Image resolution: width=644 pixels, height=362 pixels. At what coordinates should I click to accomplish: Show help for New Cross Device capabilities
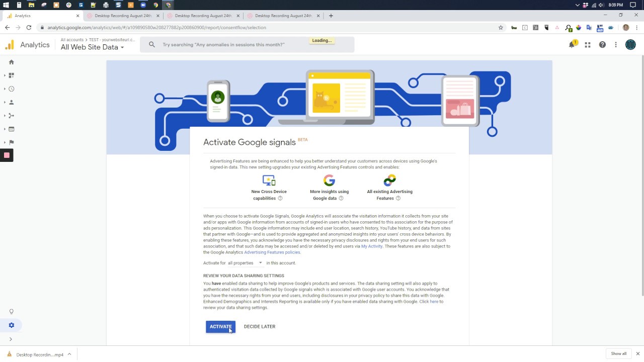click(x=280, y=198)
